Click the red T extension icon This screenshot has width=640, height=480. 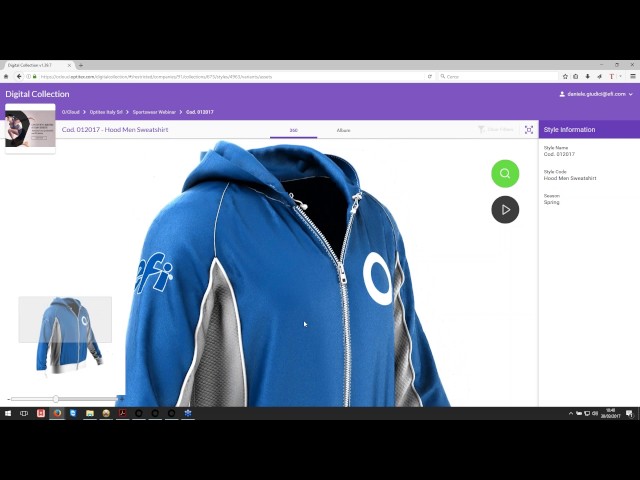click(x=611, y=76)
